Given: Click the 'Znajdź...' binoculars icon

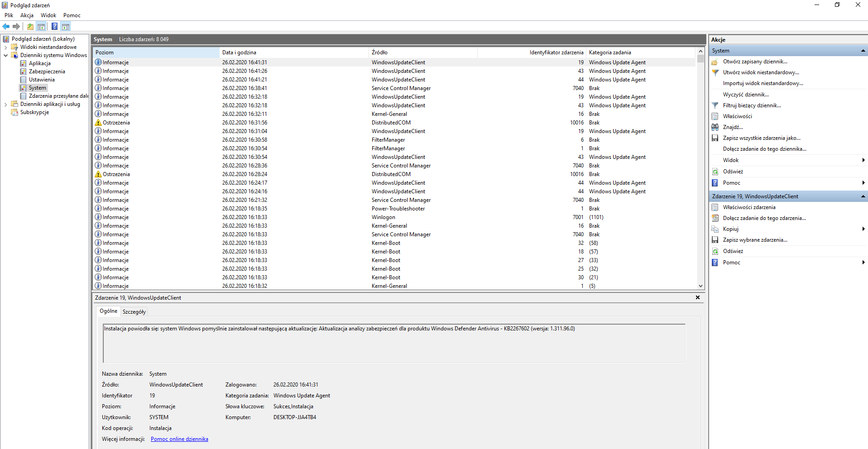Looking at the screenshot, I should pyautogui.click(x=715, y=127).
